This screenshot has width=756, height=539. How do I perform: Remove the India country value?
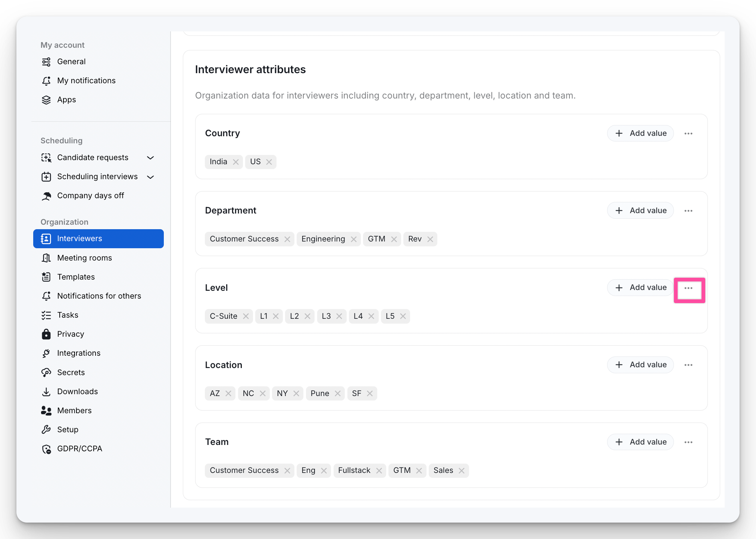pos(236,162)
